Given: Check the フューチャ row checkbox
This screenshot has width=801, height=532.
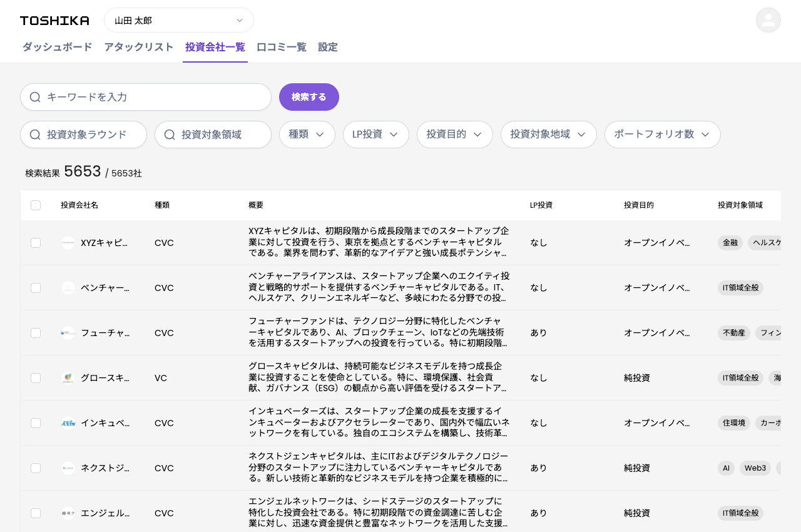Looking at the screenshot, I should [36, 333].
